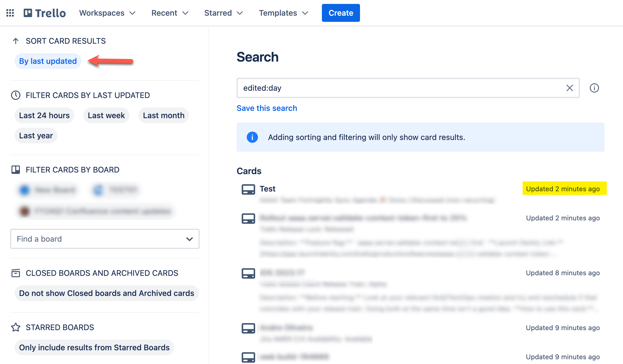Click the sort arrow icon

(x=16, y=41)
